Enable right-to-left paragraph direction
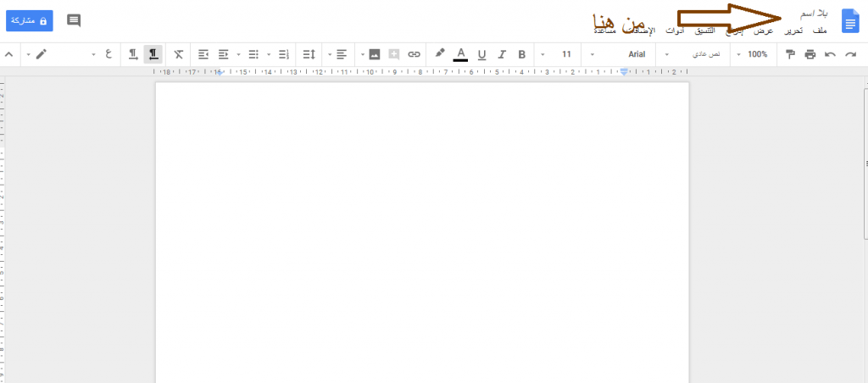 click(x=153, y=54)
